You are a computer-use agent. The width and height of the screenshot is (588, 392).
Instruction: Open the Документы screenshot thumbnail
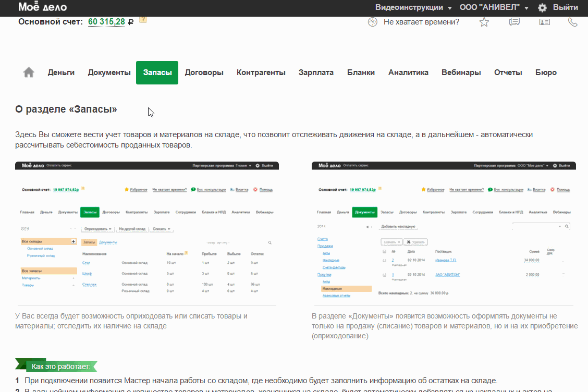click(444, 234)
